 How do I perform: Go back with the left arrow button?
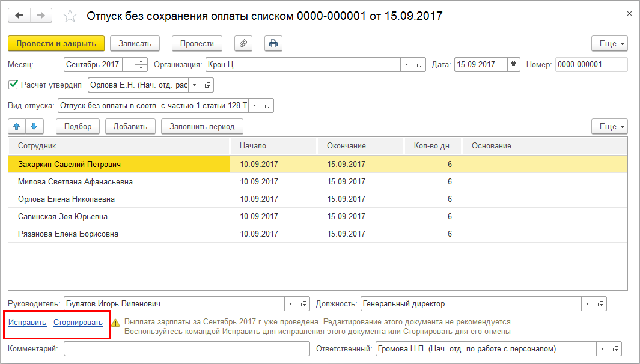pos(19,16)
